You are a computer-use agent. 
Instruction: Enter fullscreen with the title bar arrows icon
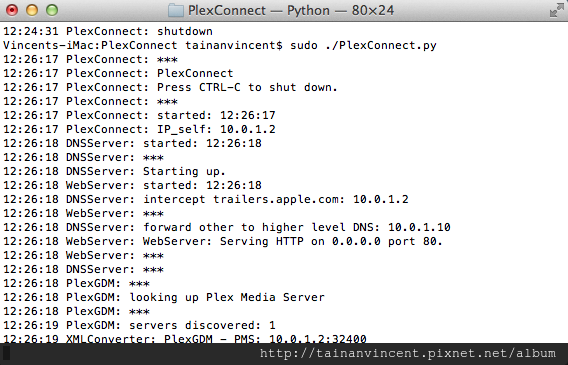pos(556,11)
